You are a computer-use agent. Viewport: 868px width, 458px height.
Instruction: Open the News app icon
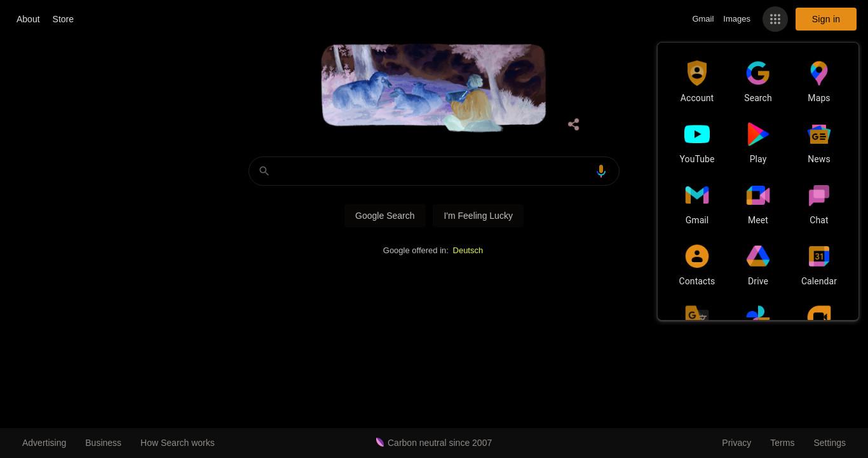tap(819, 134)
